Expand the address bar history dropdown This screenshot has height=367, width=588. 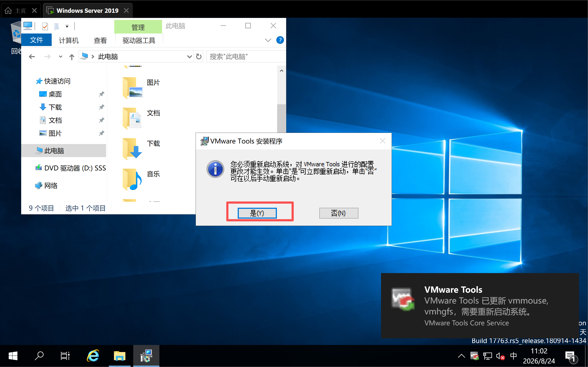(x=189, y=57)
